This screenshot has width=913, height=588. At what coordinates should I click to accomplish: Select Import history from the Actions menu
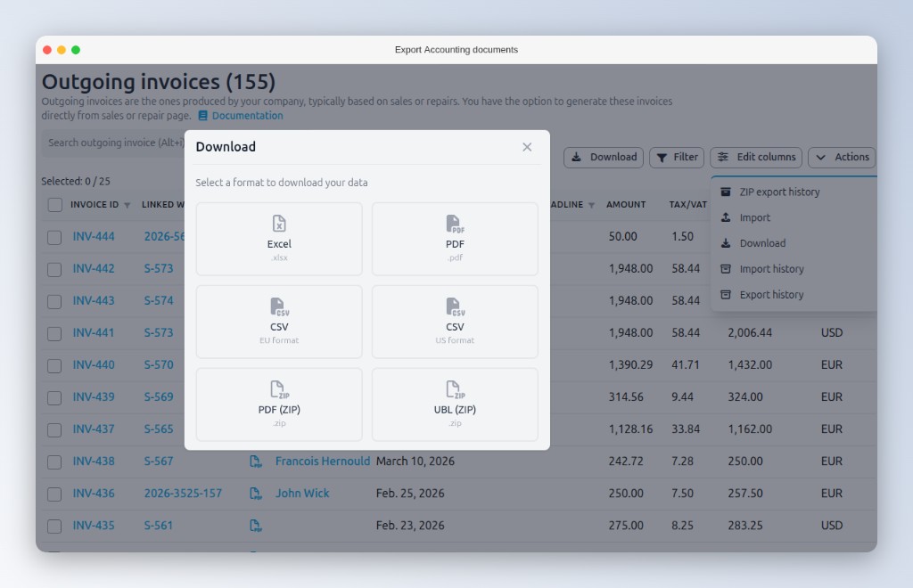(x=769, y=269)
